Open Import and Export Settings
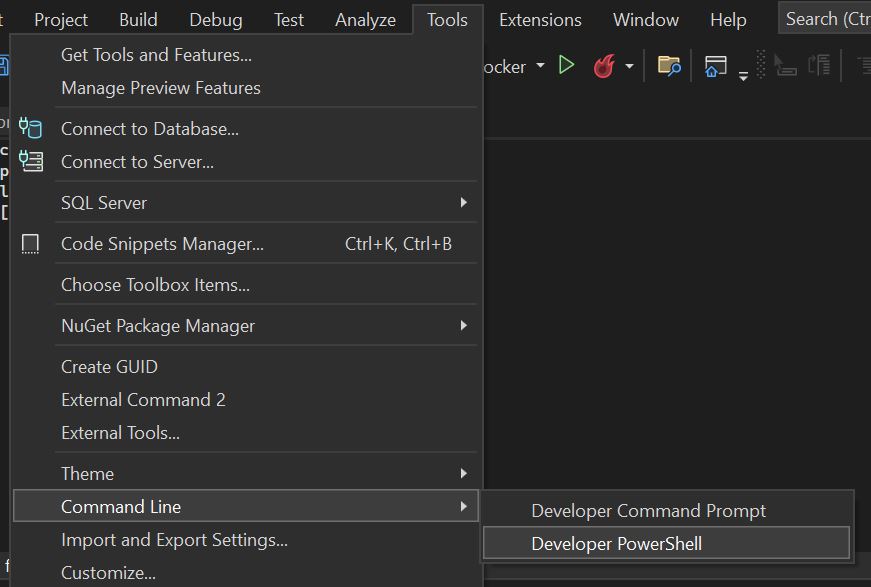Screen dimensions: 871x587 [174, 540]
